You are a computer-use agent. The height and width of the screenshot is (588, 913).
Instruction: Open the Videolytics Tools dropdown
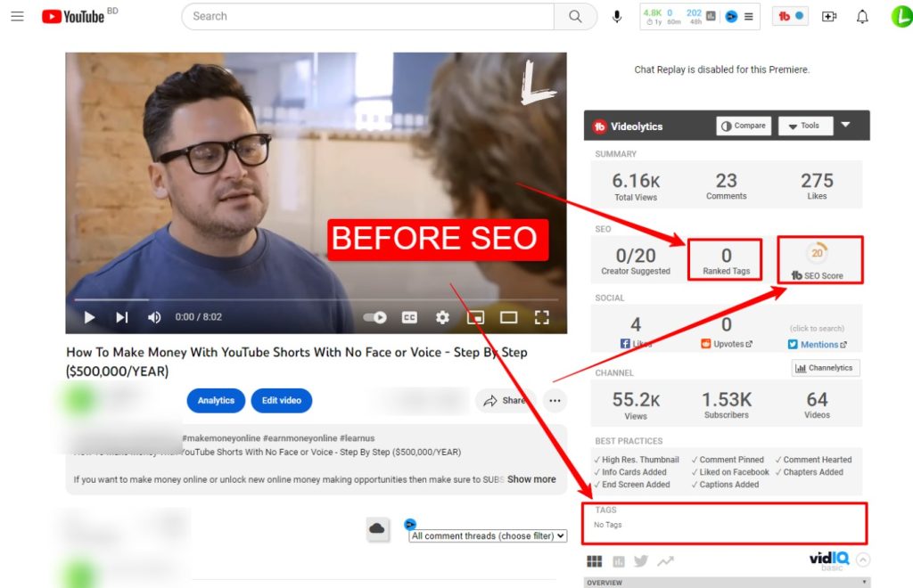coord(805,126)
